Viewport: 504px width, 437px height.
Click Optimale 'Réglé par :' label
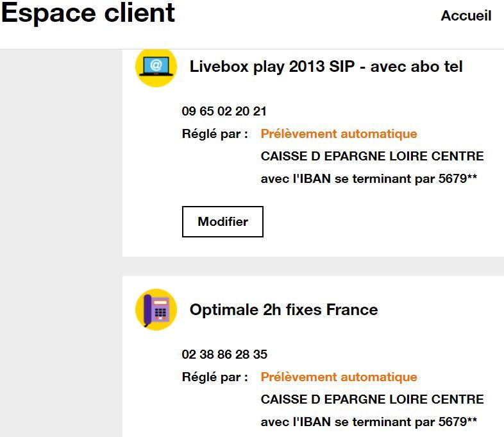click(x=215, y=377)
